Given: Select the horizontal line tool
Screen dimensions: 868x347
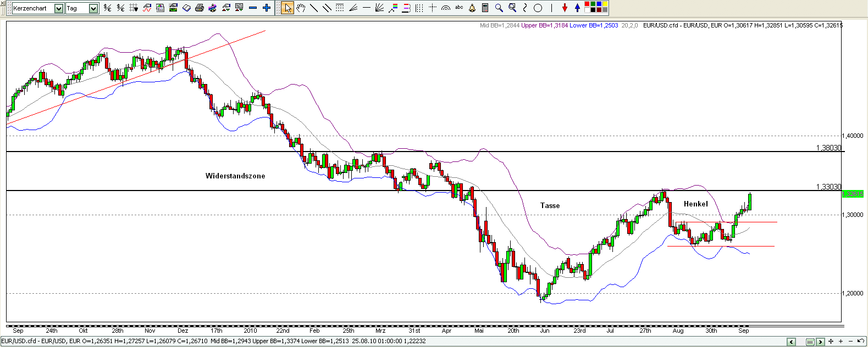Looking at the screenshot, I should (x=367, y=8).
